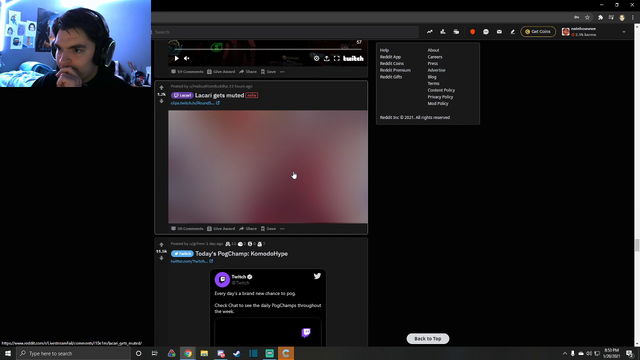Open more options on Lacari post
Viewport: 640px width, 360px height.
(282, 229)
